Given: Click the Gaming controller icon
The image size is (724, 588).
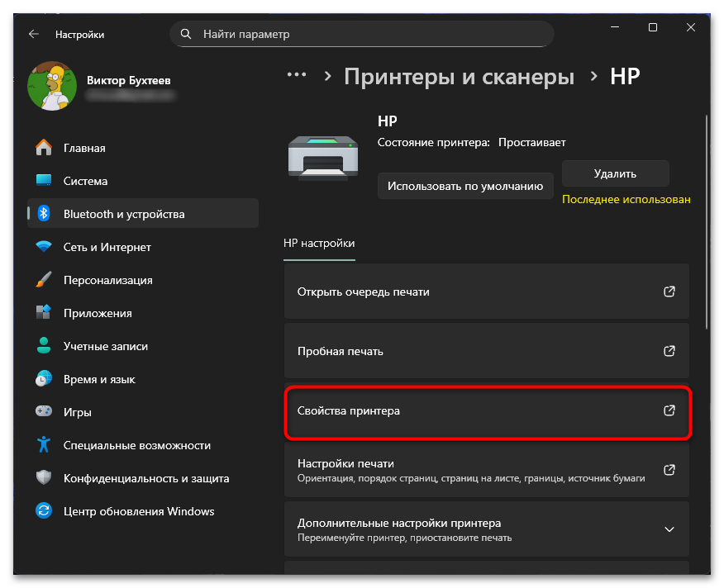Looking at the screenshot, I should (44, 411).
